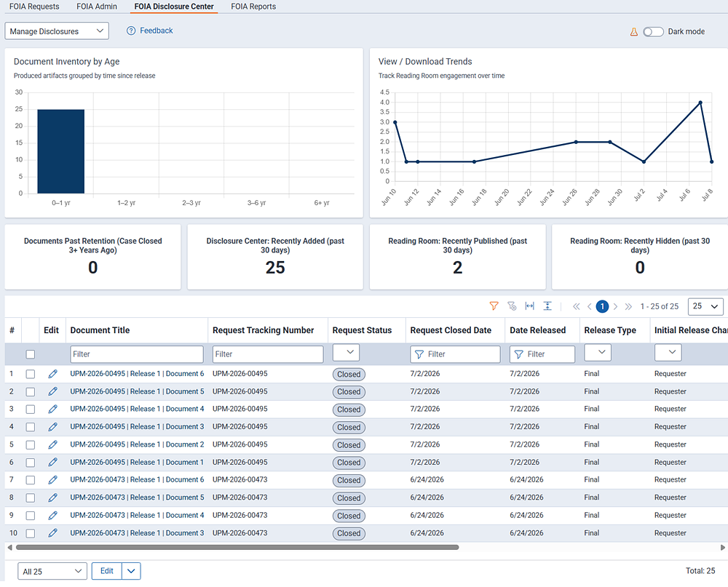
Task: Click funnel icon in Request Closed Date filter
Action: tap(419, 354)
